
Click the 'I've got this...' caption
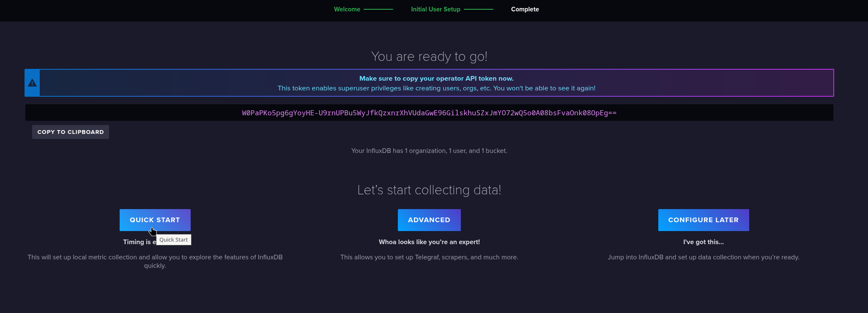pos(703,242)
